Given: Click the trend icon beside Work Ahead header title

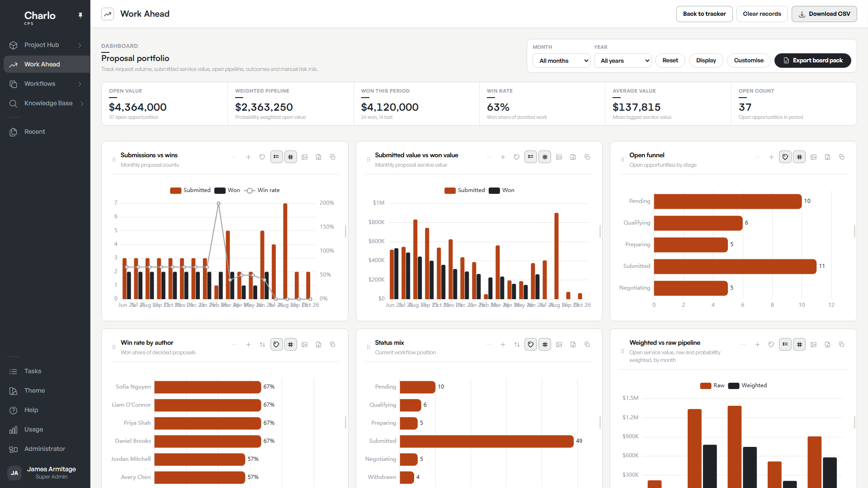Looking at the screenshot, I should 108,14.
